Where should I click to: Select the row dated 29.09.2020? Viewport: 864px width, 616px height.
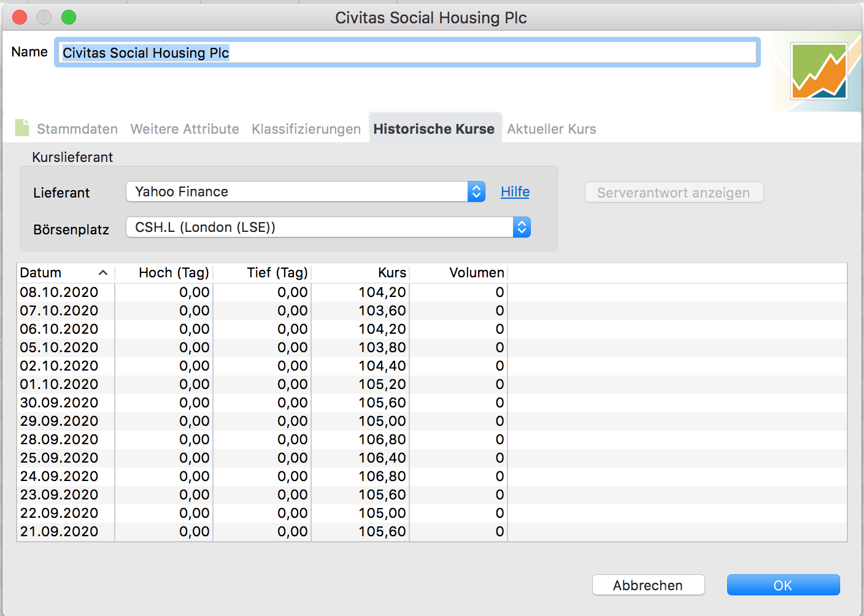(432, 421)
